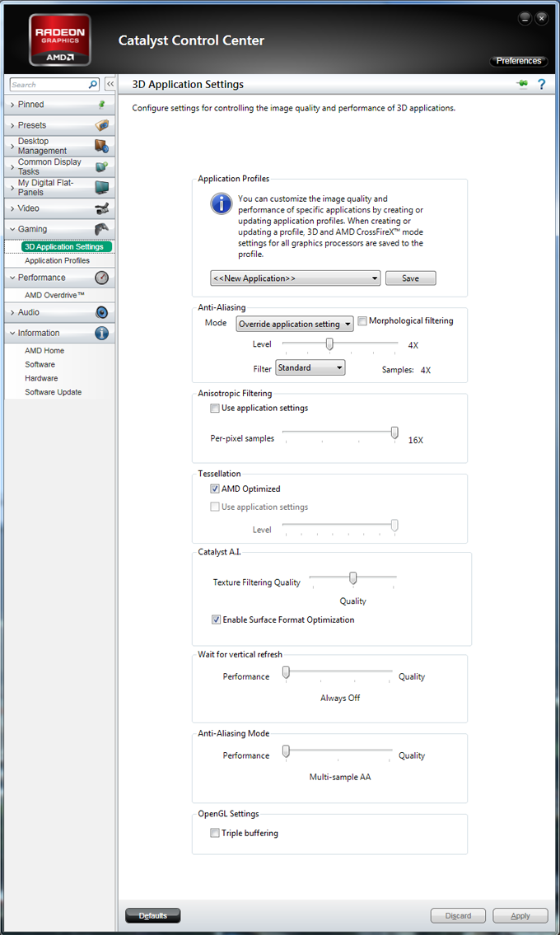This screenshot has width=560, height=935.
Task: Open Software Update page
Action: (x=53, y=392)
